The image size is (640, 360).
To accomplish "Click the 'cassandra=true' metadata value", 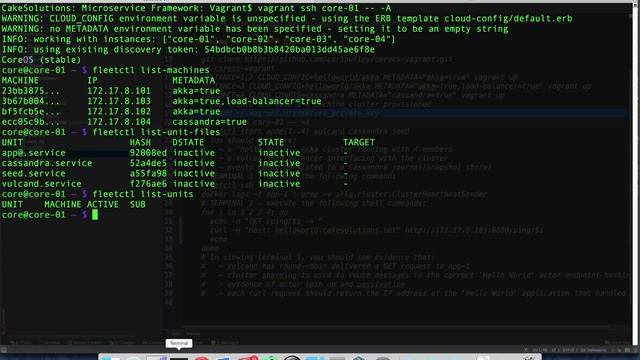I will click(x=209, y=122).
